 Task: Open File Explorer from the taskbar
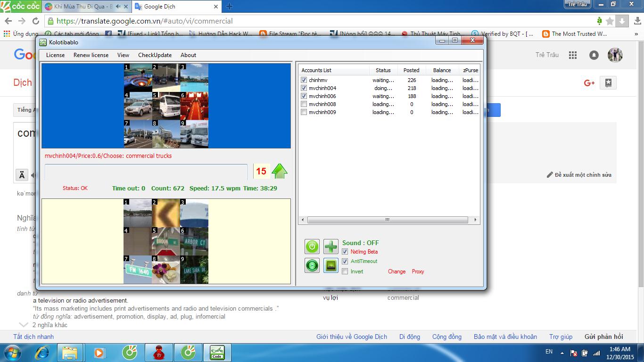(70, 353)
